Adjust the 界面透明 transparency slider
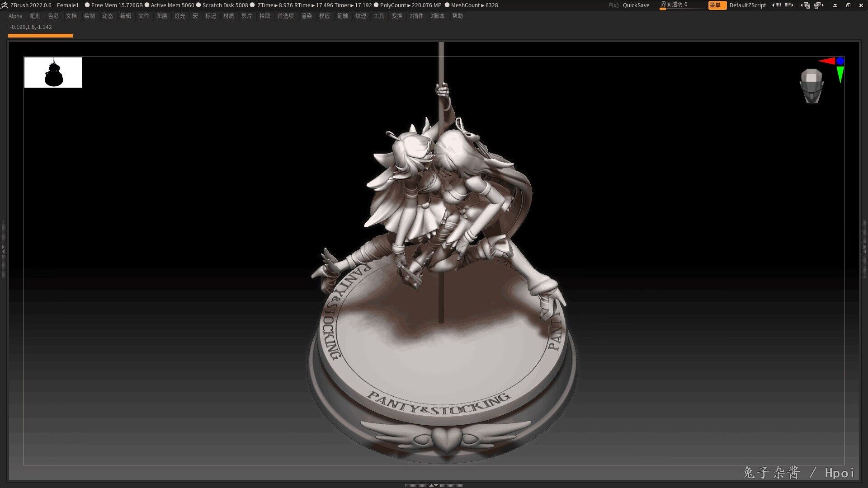The width and height of the screenshot is (868, 488). coord(683,5)
